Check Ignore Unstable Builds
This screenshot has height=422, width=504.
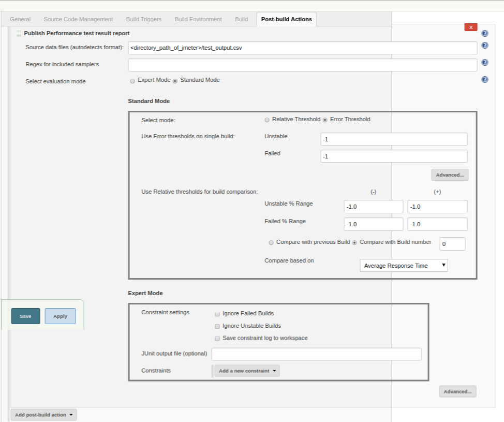[217, 326]
